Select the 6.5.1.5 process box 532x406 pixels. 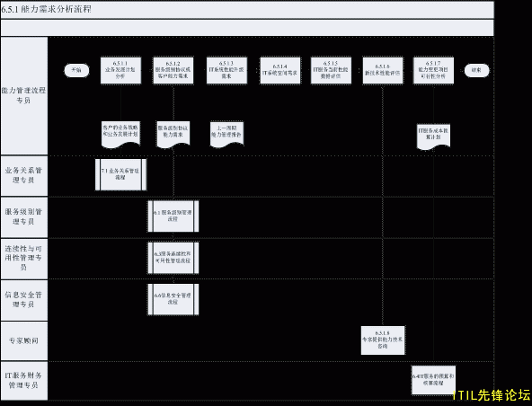[331, 71]
